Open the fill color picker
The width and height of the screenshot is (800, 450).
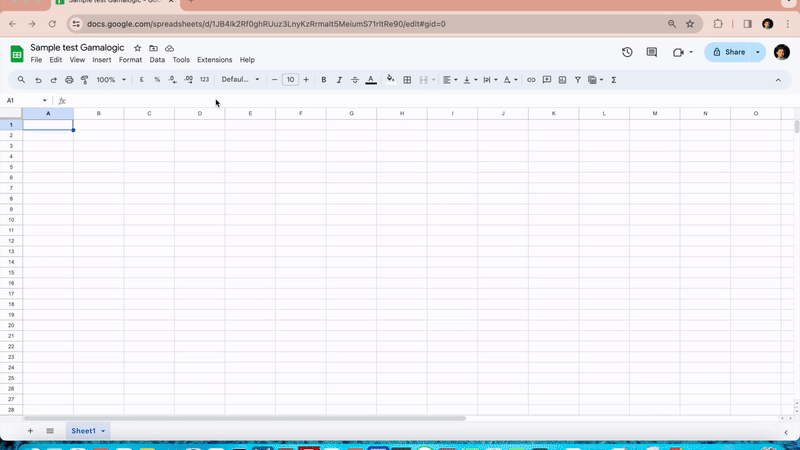click(x=390, y=80)
